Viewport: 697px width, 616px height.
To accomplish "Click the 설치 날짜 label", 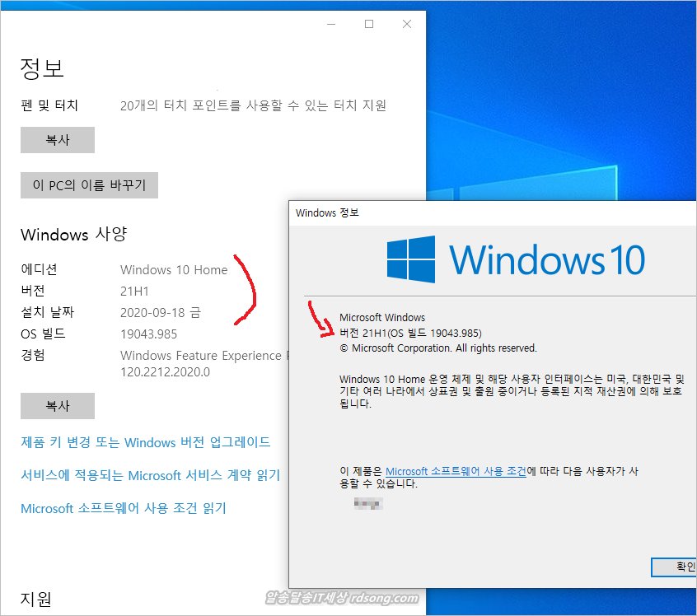I will coord(47,312).
